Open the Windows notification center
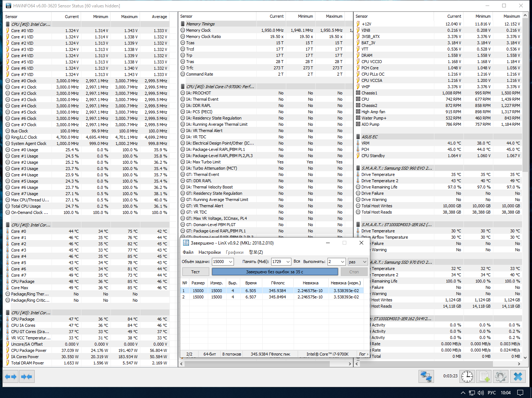 520,393
